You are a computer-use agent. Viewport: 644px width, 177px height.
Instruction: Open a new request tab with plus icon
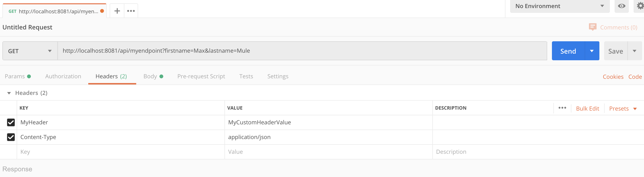click(117, 11)
